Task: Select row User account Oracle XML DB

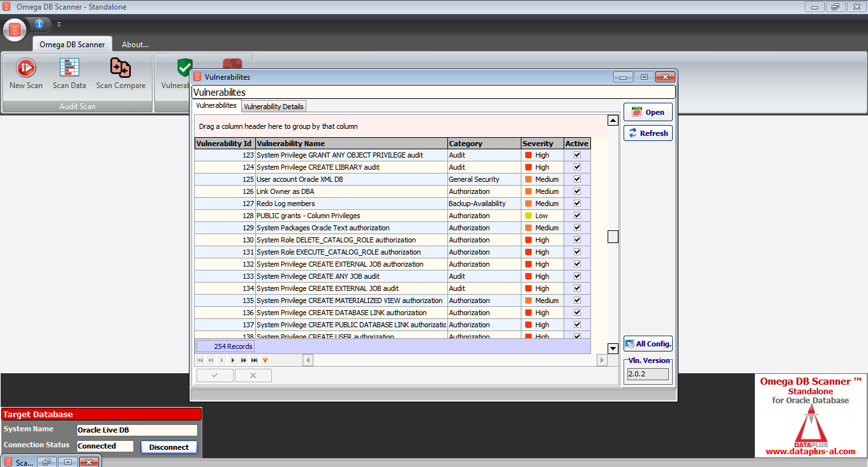Action: pos(392,179)
